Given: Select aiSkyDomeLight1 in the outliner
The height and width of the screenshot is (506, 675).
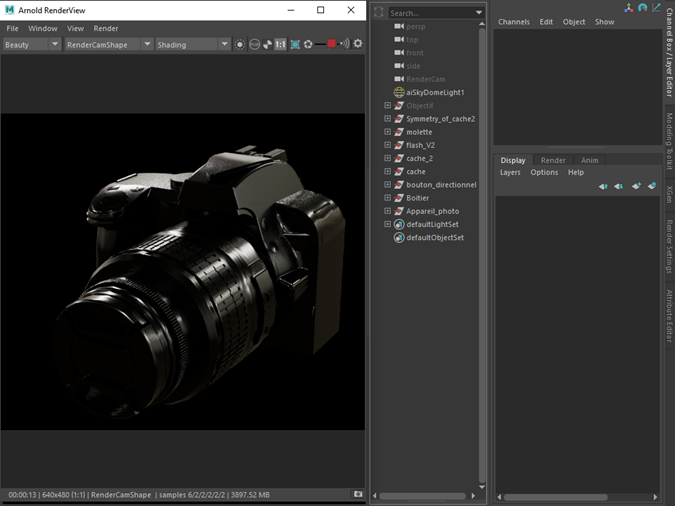Looking at the screenshot, I should click(435, 93).
